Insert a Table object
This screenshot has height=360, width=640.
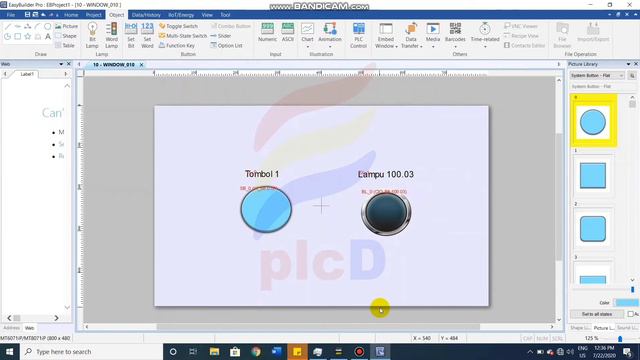(x=65, y=46)
